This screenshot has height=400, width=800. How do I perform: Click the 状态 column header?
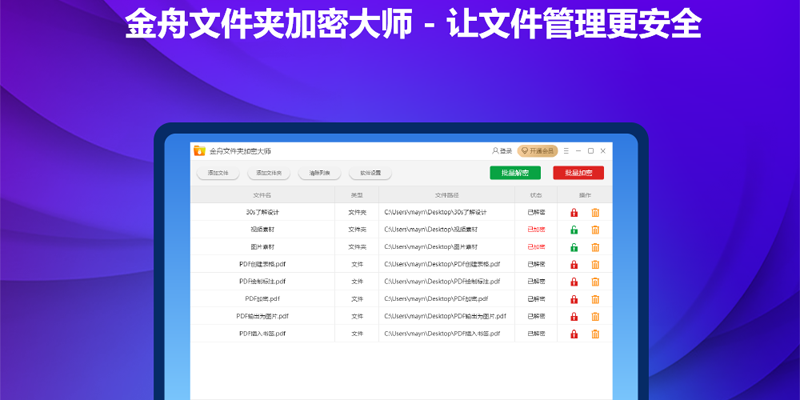pyautogui.click(x=536, y=195)
